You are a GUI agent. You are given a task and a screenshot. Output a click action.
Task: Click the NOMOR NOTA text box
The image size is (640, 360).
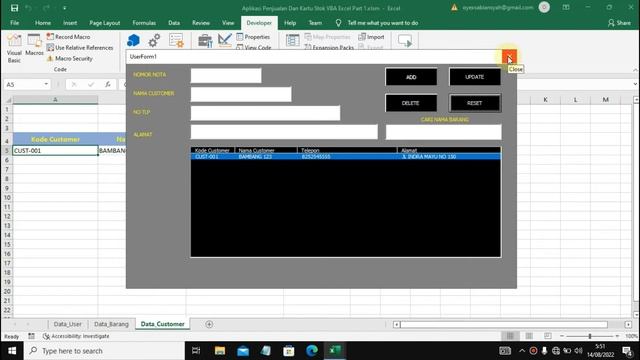(226, 76)
